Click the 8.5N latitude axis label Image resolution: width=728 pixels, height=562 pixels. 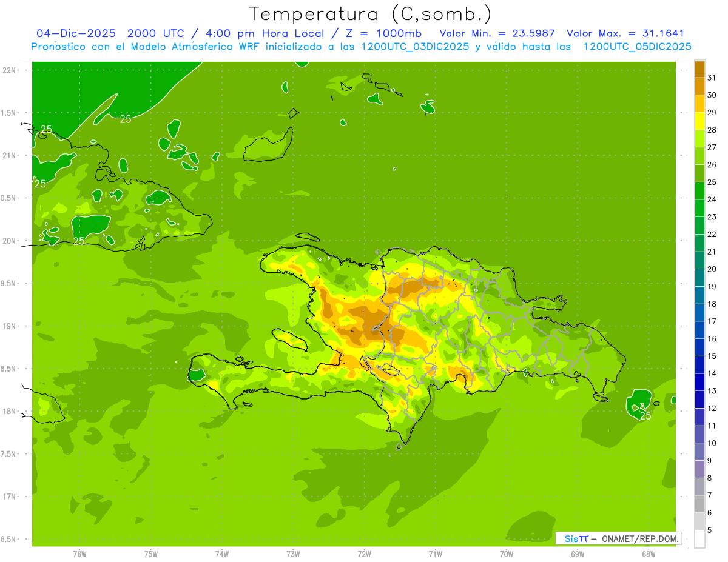click(x=9, y=369)
